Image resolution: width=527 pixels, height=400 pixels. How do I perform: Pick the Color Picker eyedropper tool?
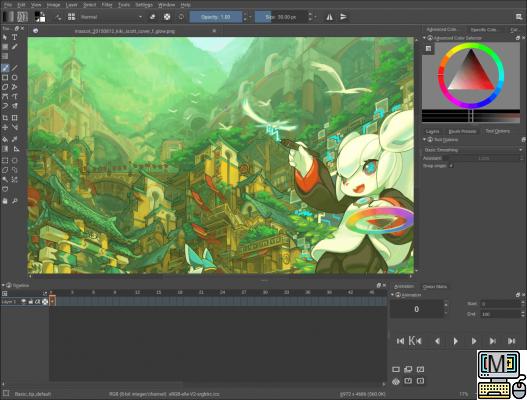pos(14,139)
